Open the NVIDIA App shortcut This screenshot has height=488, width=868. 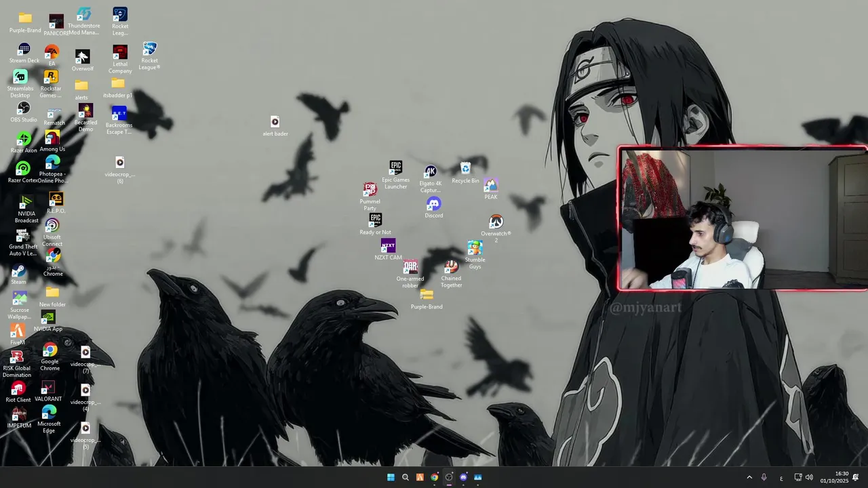[x=48, y=322]
